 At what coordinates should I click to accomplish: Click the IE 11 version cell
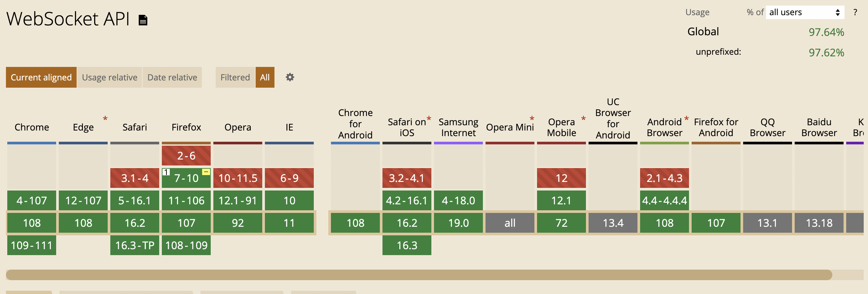point(289,223)
